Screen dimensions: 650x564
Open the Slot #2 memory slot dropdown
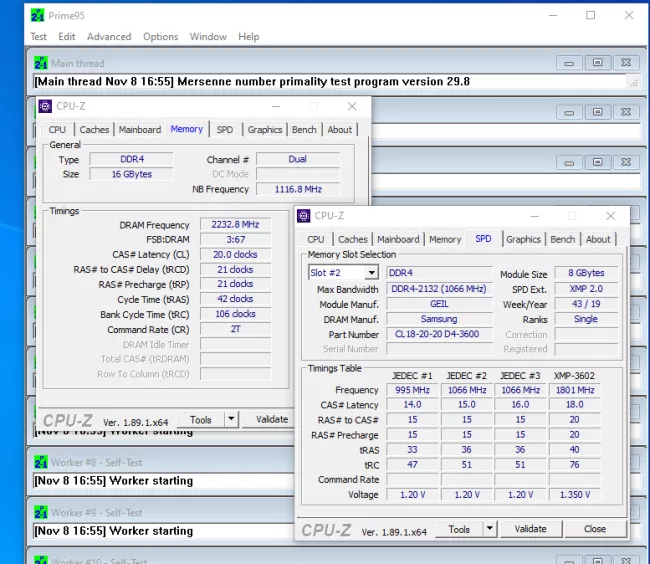point(371,273)
